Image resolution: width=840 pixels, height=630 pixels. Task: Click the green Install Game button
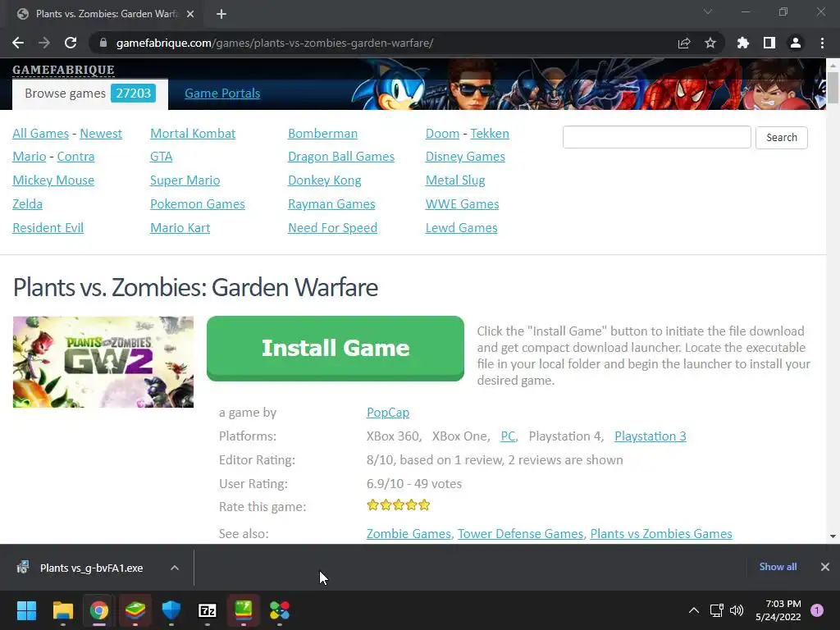[x=336, y=348]
